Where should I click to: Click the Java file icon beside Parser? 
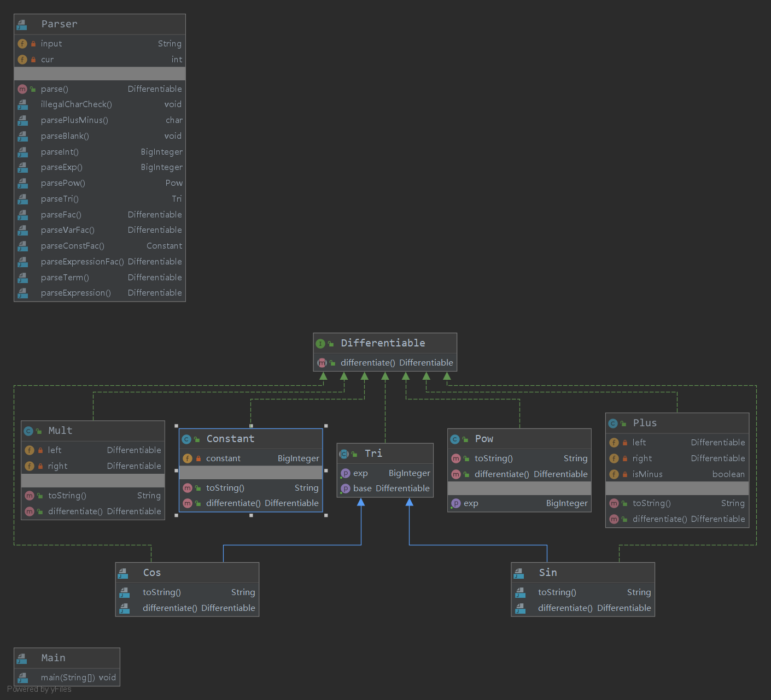22,25
